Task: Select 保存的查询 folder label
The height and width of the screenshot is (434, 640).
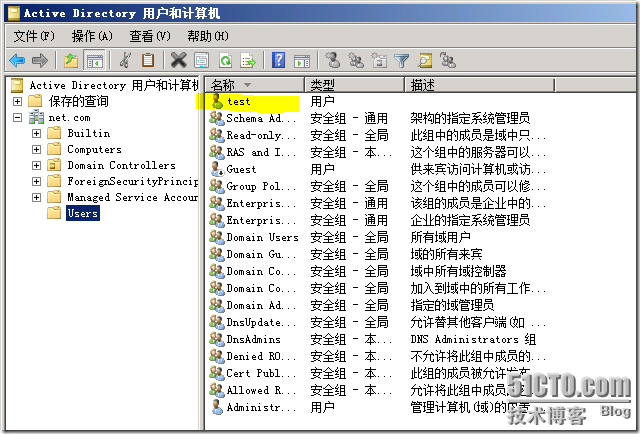Action: (79, 101)
